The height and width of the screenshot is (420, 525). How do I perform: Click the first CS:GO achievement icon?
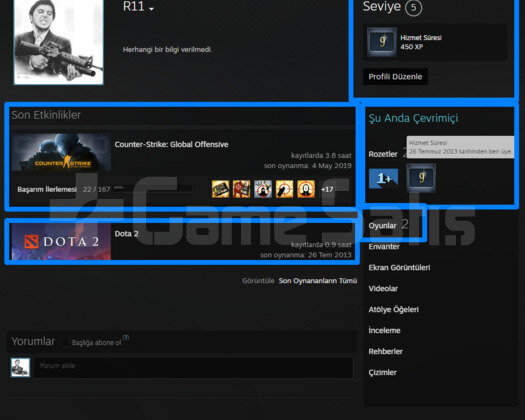220,189
